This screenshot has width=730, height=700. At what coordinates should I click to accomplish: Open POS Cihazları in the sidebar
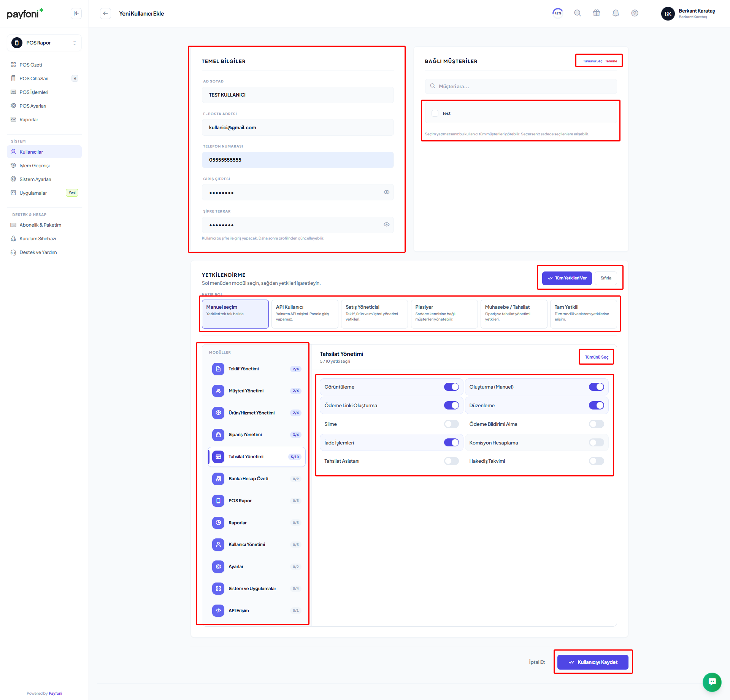pyautogui.click(x=44, y=78)
